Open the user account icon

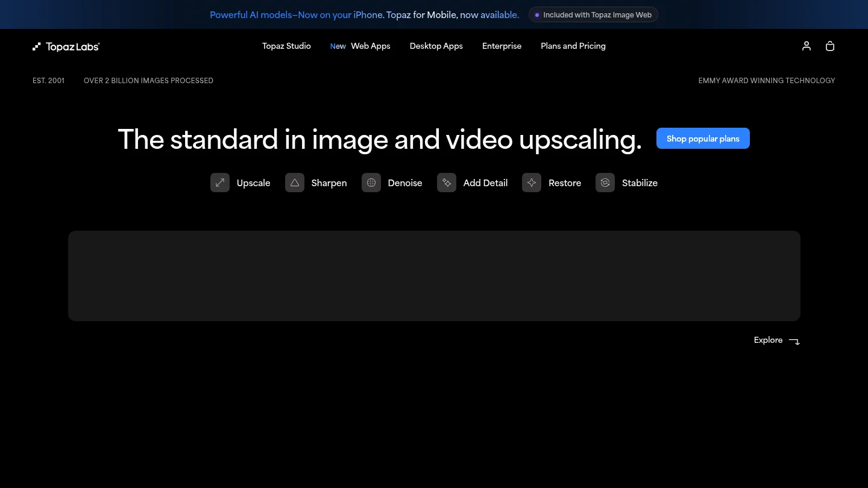tap(807, 46)
